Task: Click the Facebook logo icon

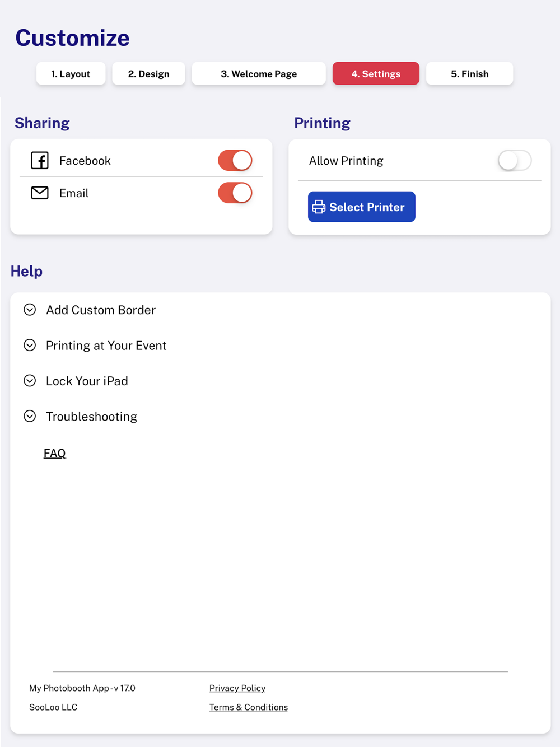Action: tap(40, 161)
